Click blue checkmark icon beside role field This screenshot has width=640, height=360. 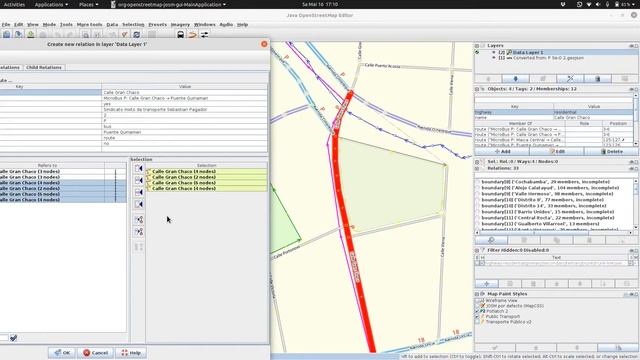click(x=13, y=338)
